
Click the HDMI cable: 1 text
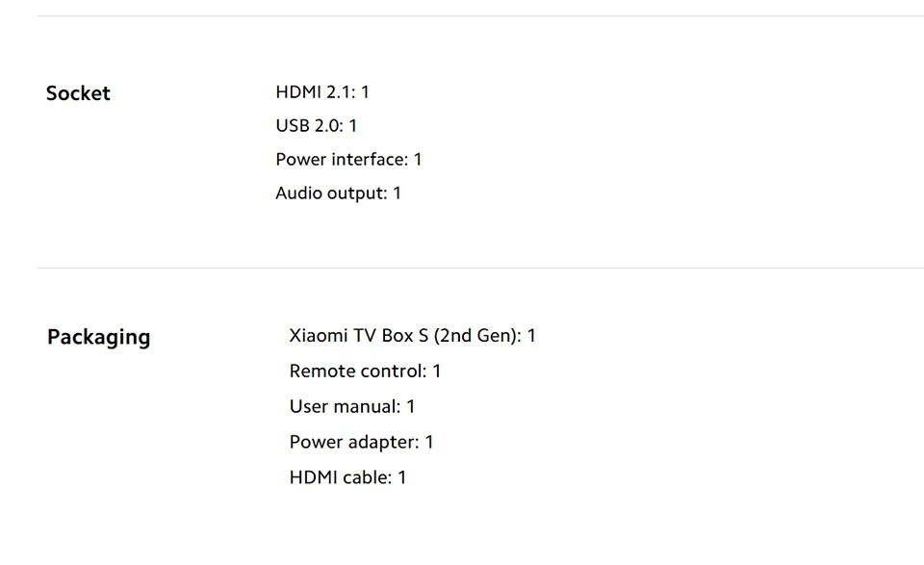coord(347,477)
